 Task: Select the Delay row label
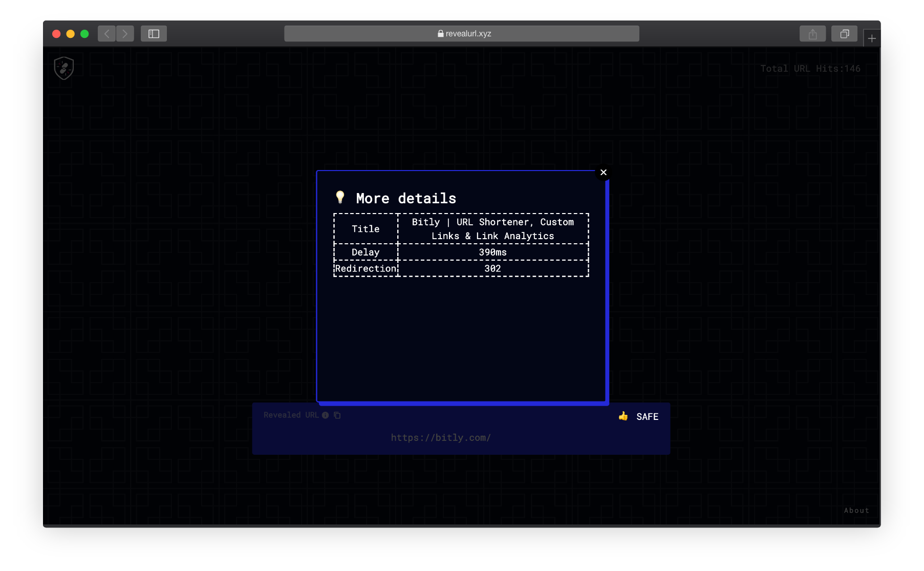366,252
